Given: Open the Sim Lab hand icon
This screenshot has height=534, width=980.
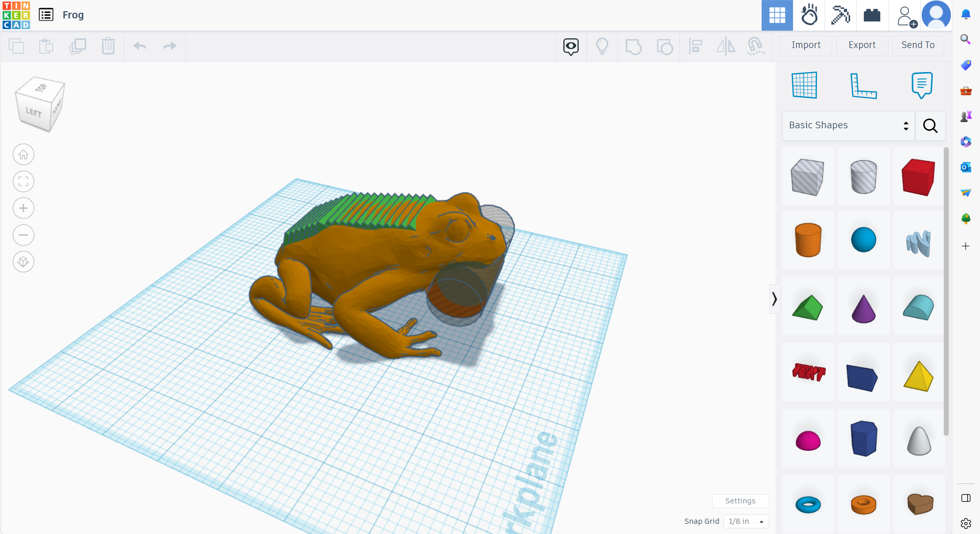Looking at the screenshot, I should click(x=809, y=15).
